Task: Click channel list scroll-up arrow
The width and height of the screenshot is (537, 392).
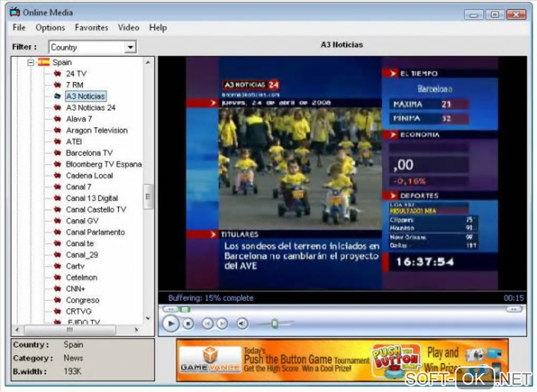Action: click(x=148, y=62)
